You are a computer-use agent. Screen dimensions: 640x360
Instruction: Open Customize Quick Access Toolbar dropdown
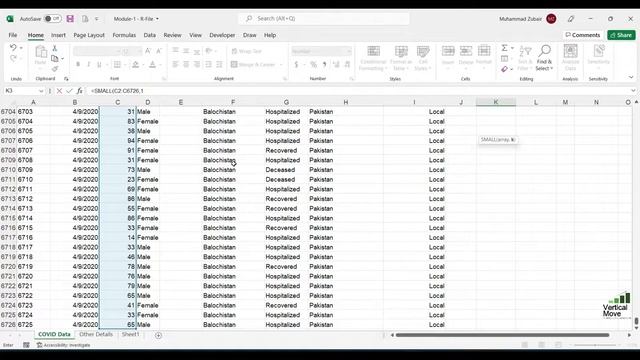click(97, 19)
